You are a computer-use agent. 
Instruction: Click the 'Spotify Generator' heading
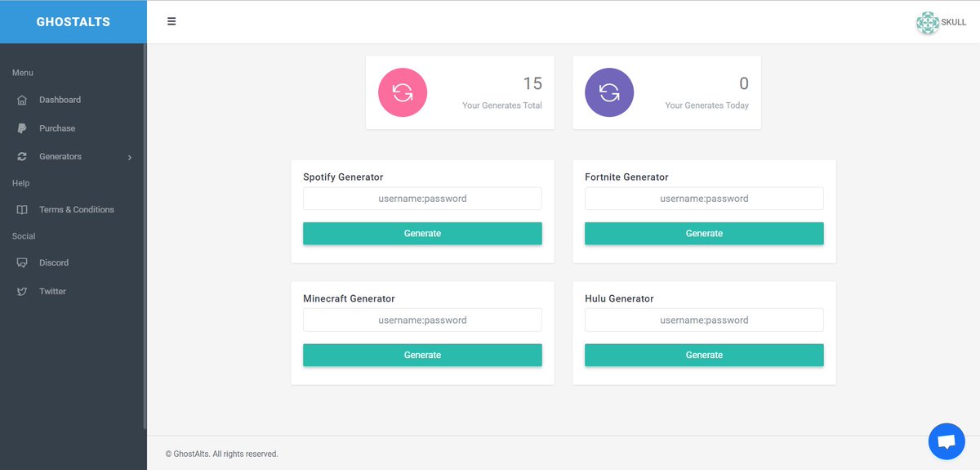[x=343, y=177]
